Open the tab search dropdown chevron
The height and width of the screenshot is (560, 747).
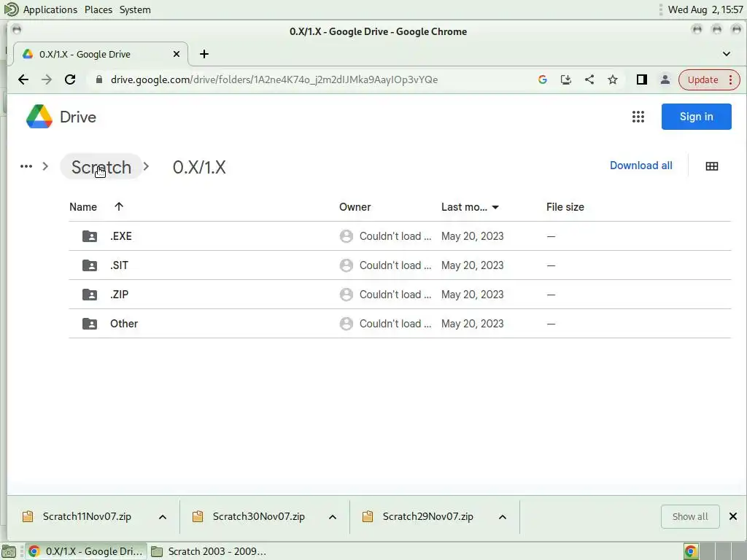(726, 54)
